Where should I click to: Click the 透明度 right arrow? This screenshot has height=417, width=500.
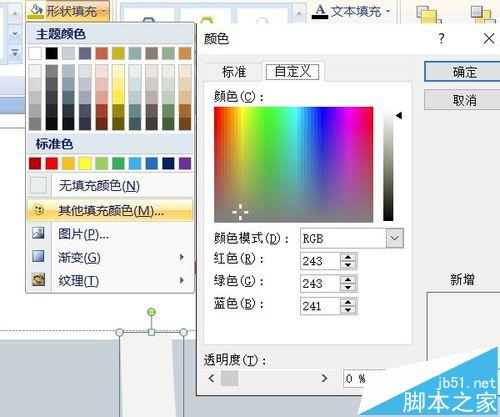(324, 378)
